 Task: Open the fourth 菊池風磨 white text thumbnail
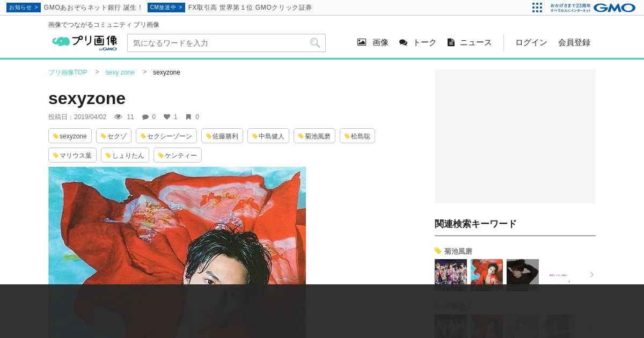click(559, 275)
